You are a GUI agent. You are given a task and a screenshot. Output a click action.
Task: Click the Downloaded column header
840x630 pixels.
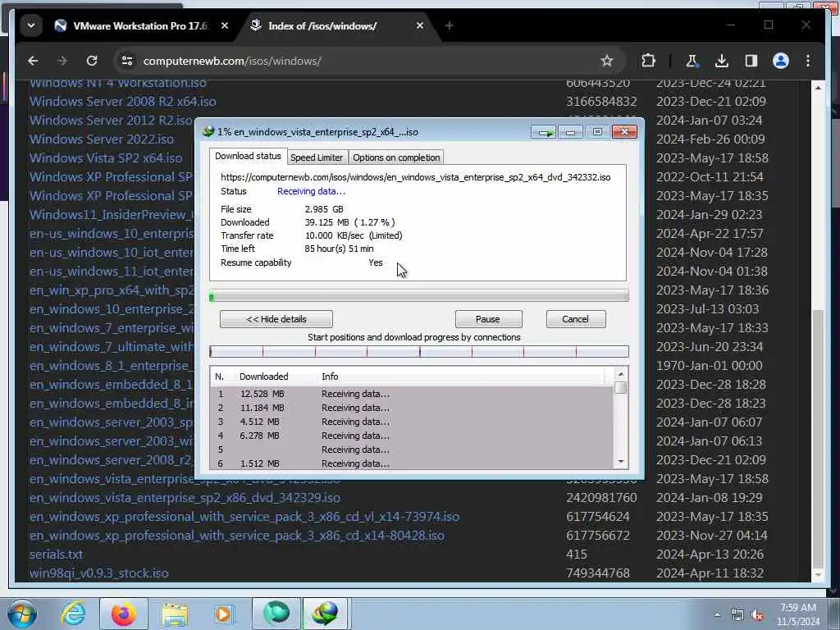tap(263, 377)
